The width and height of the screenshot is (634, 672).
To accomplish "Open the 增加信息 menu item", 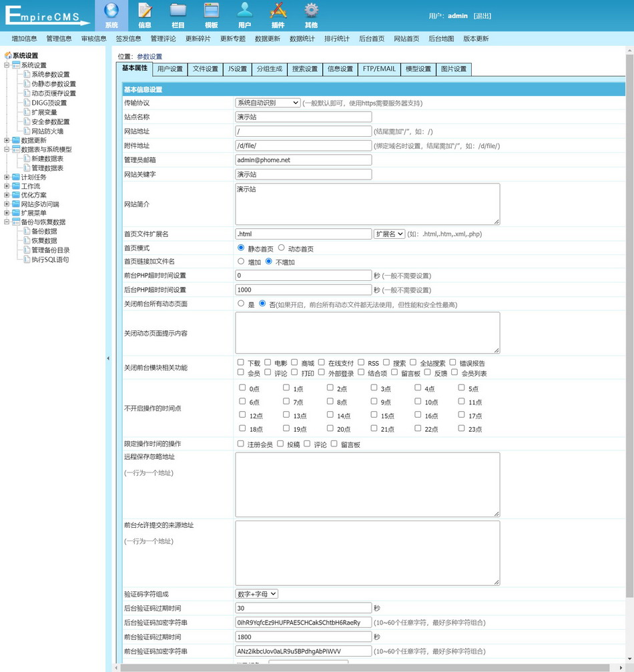I will click(25, 39).
